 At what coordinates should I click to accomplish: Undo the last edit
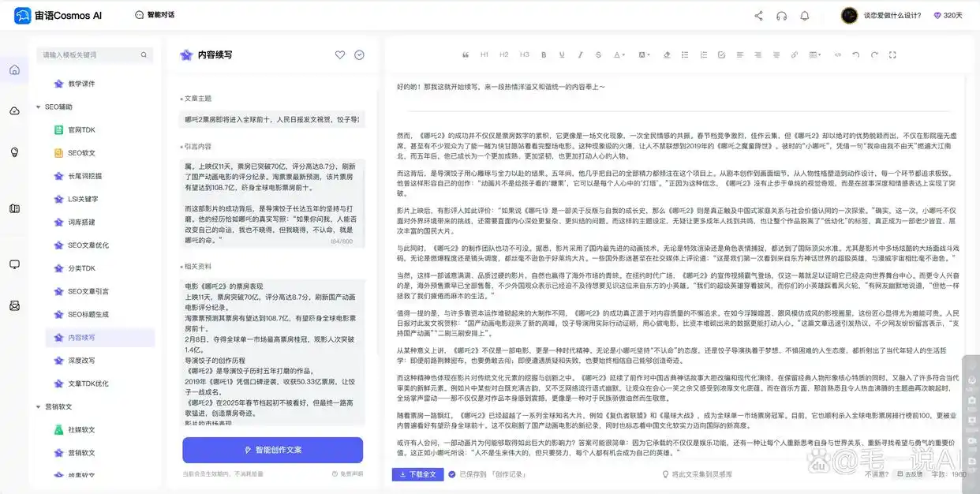coord(856,54)
